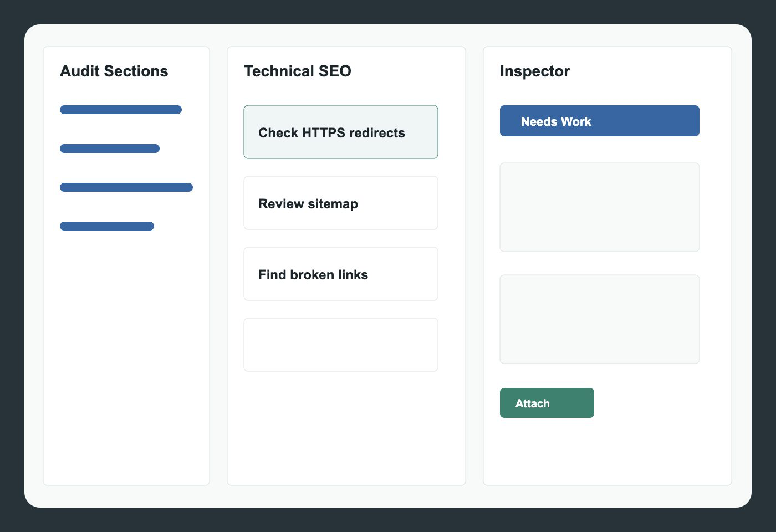Click the Audit Sections heading

(114, 71)
